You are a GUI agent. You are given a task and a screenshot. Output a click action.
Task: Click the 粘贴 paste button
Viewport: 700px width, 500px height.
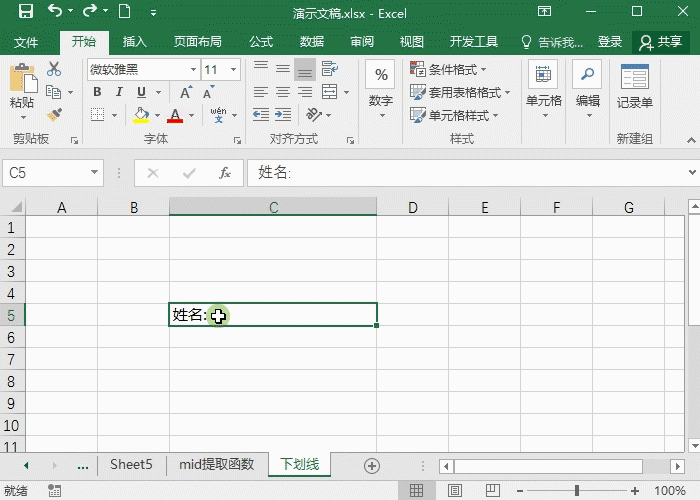22,92
